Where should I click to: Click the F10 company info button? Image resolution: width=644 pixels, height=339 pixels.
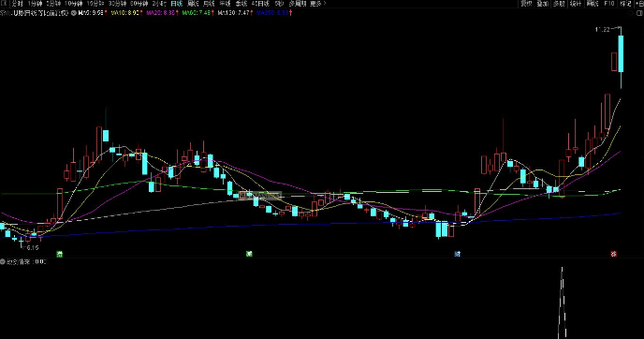609,4
